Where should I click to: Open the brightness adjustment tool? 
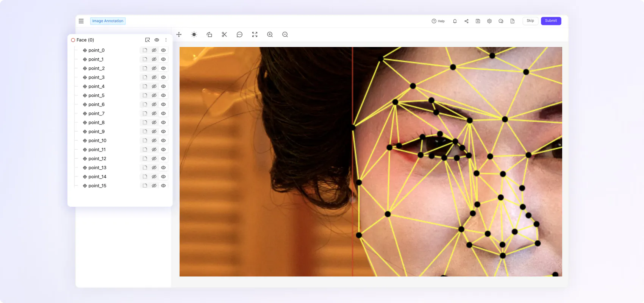coord(194,34)
